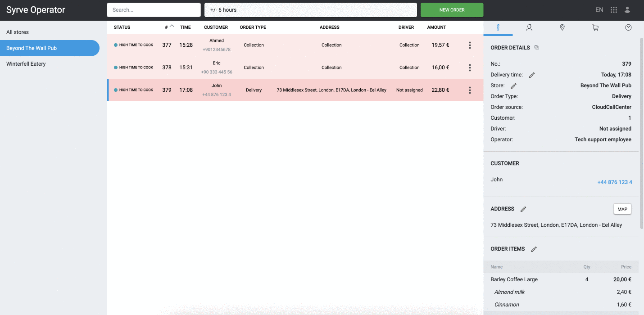Open the apps grid menu in header
The width and height of the screenshot is (644, 315).
pyautogui.click(x=614, y=10)
